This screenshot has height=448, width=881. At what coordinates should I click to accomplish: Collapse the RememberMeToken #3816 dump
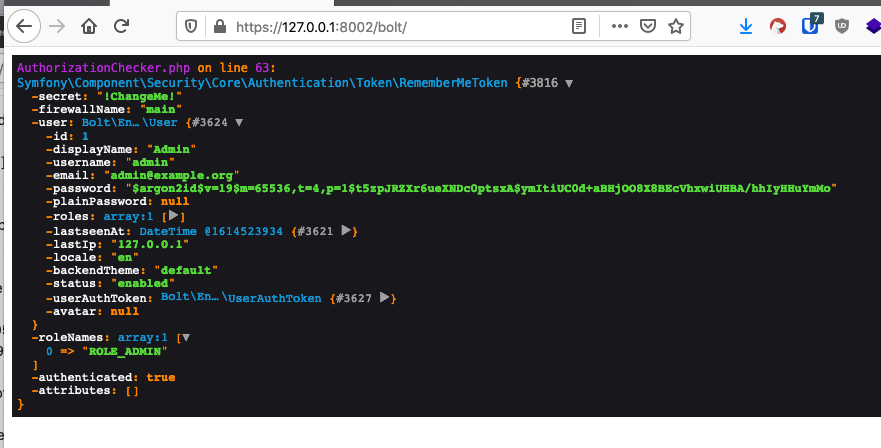[569, 83]
